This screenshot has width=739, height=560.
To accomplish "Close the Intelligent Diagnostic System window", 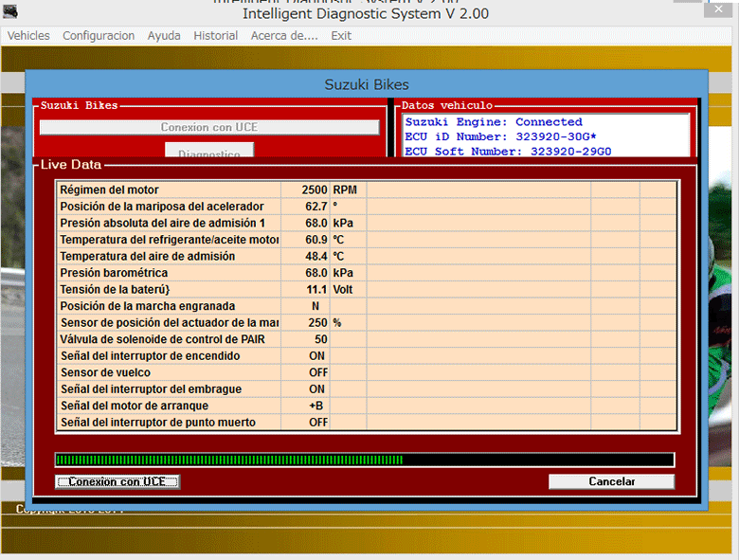I will click(x=718, y=9).
